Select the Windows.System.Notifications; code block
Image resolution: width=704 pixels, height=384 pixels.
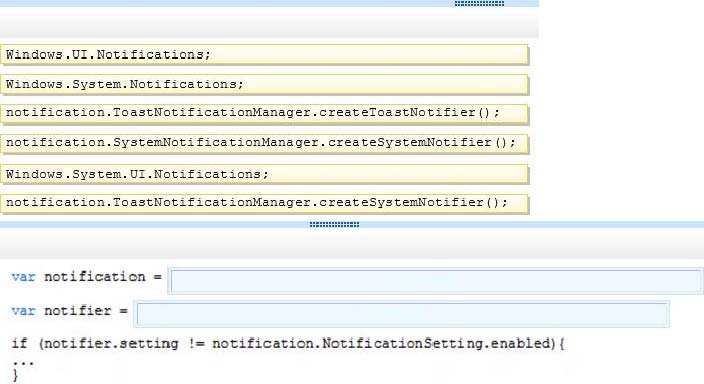pos(264,85)
